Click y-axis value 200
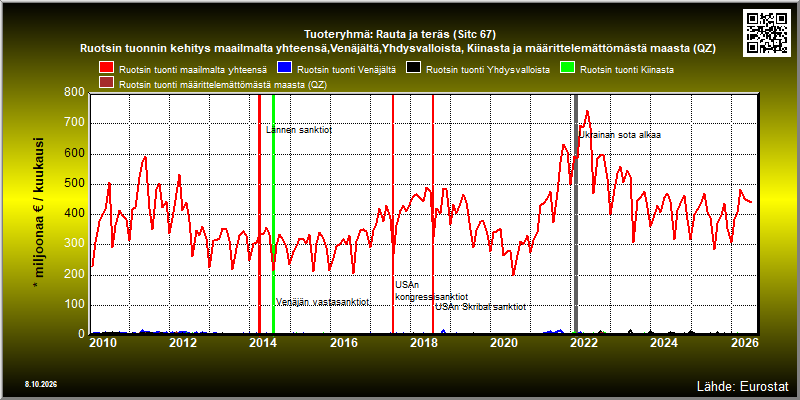800x400 pixels. coord(74,274)
